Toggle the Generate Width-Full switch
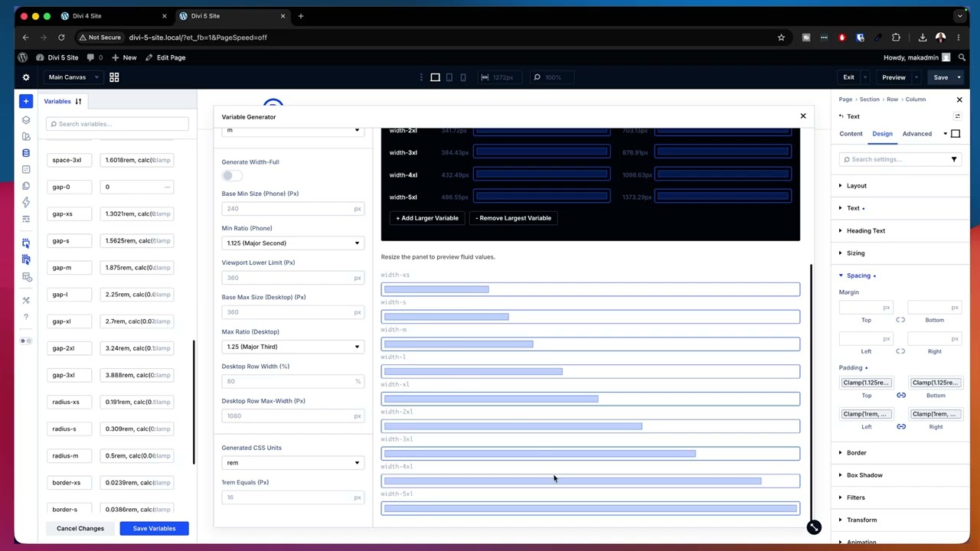 [x=231, y=175]
